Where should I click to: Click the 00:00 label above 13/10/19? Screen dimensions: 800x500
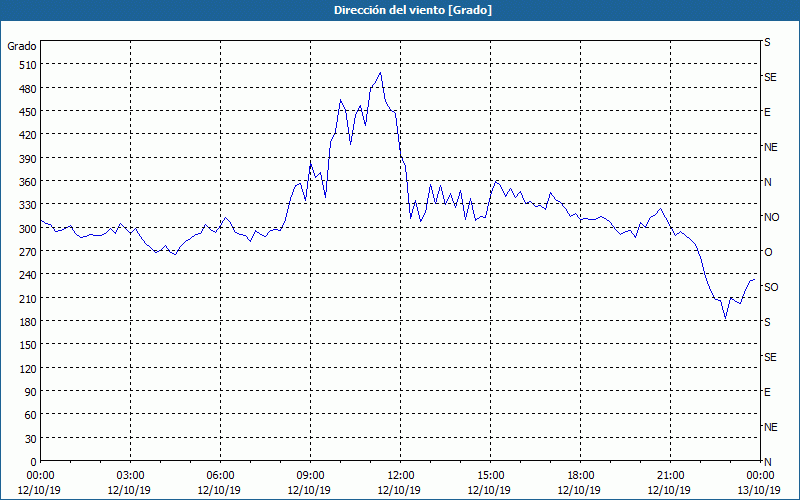pyautogui.click(x=760, y=476)
